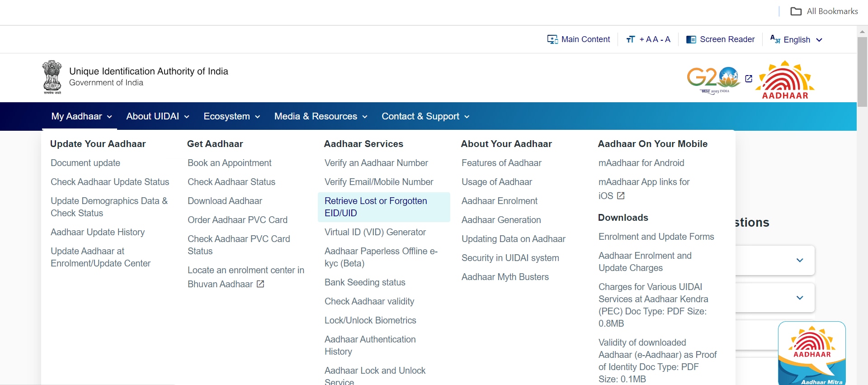
Task: Open mAadhaar for Android
Action: tap(641, 163)
